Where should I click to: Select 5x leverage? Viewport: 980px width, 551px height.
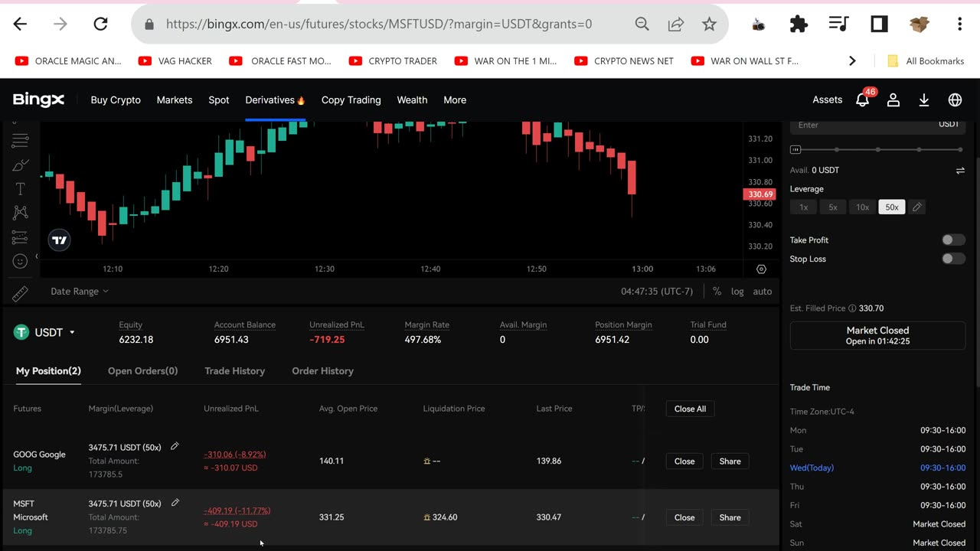[833, 207]
